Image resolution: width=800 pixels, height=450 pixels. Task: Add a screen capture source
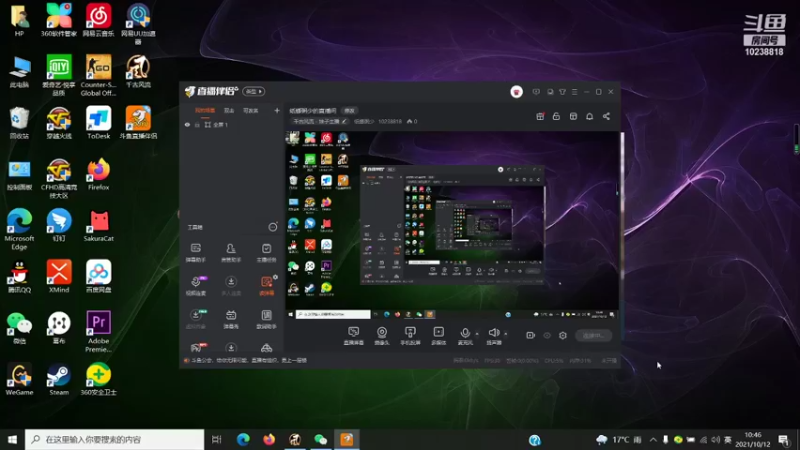(x=354, y=336)
